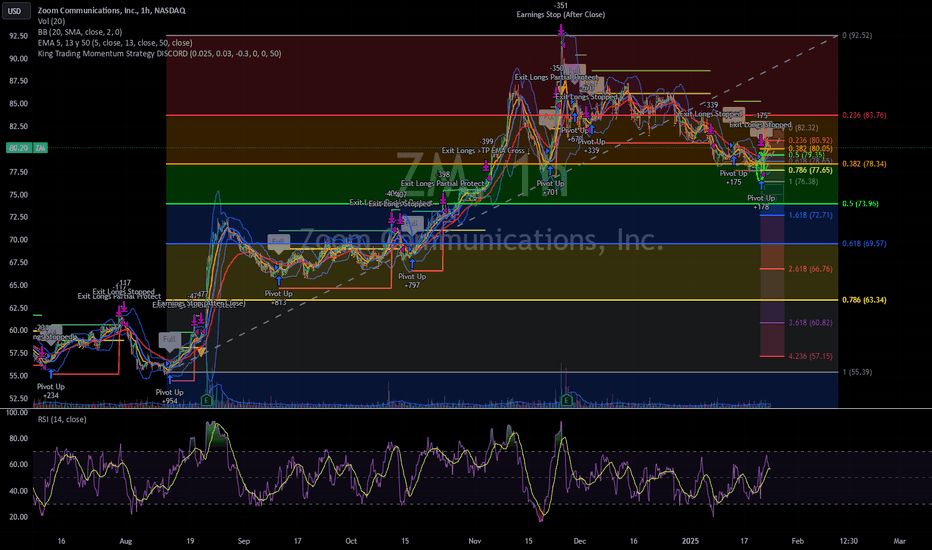The height and width of the screenshot is (550, 932).
Task: Click the Fib level 0.5 (73.96) label
Action: pos(860,204)
